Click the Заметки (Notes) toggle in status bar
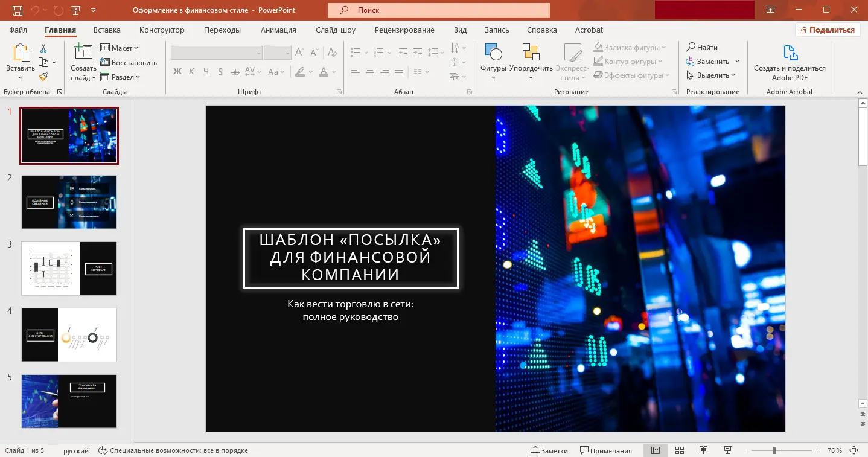Image resolution: width=868 pixels, height=457 pixels. [x=549, y=450]
